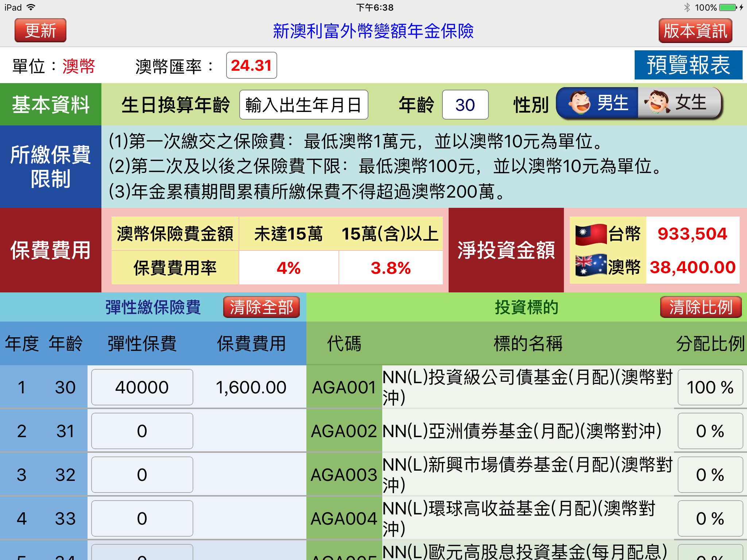
Task: Tap the boy face icon
Action: pos(579,102)
